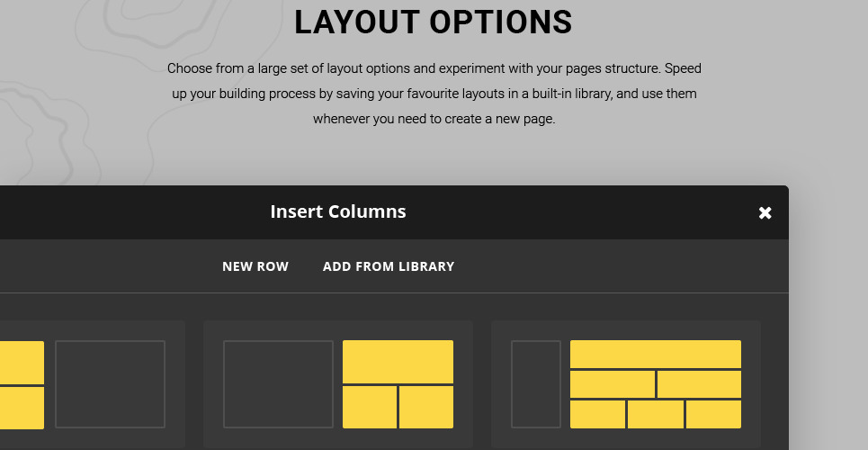Click the bottom-center yellow cell of the rightmost layout
868x450 pixels.
pos(656,415)
